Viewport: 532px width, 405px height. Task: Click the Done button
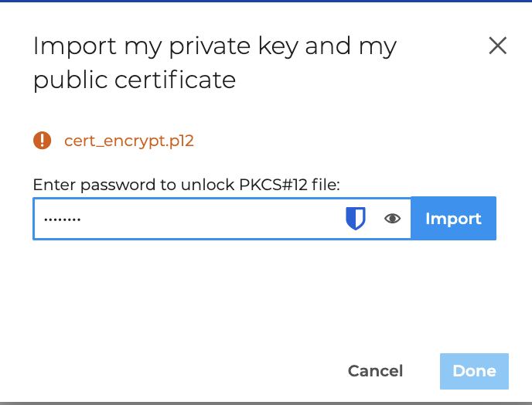tap(474, 371)
